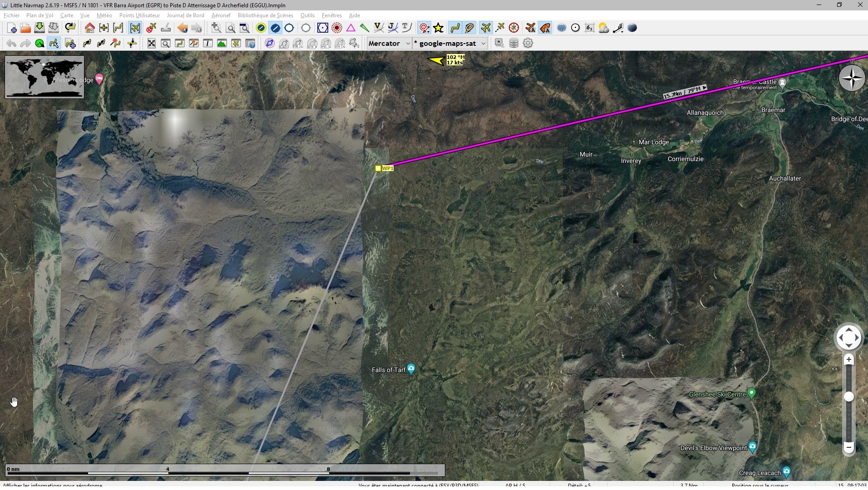Toggle Jet airways display
Image resolution: width=868 pixels, height=490 pixels.
393,28
